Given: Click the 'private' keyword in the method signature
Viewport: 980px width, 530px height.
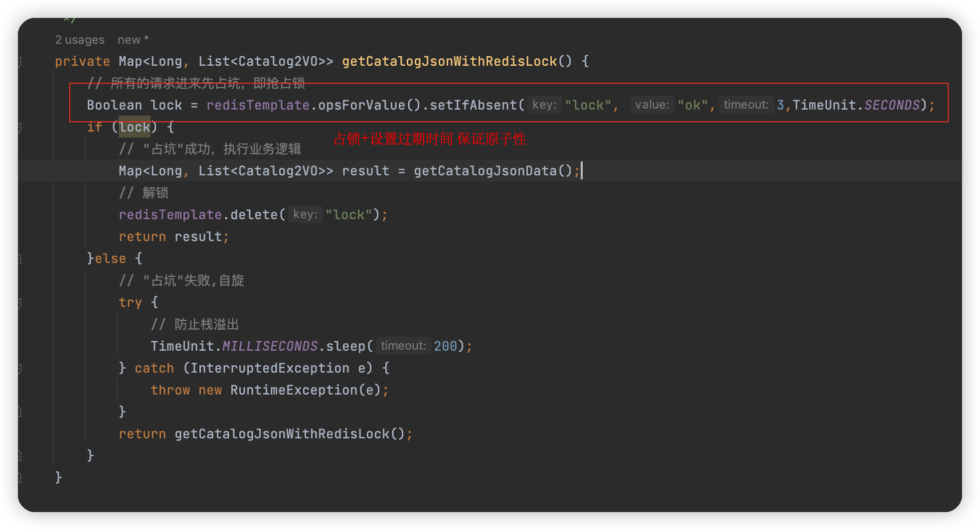Looking at the screenshot, I should [x=82, y=61].
